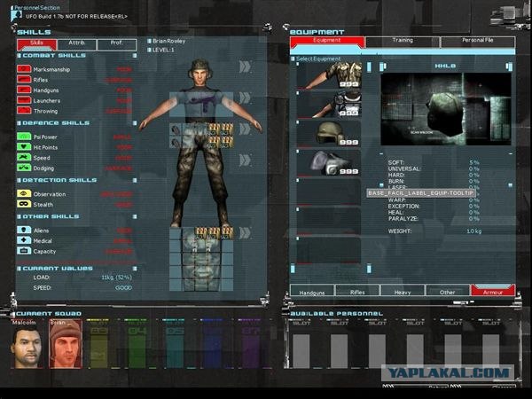
Task: Click the Capacity briefcase icon
Action: [x=23, y=251]
